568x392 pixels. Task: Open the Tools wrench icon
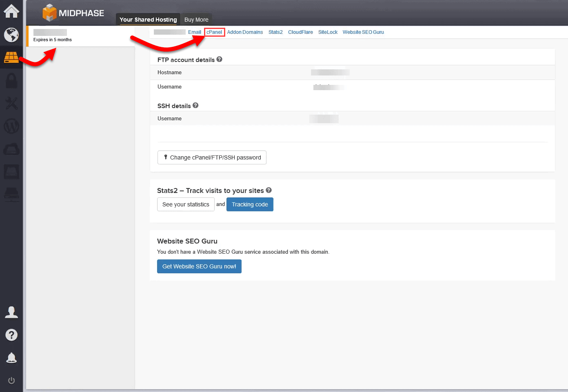(x=11, y=103)
